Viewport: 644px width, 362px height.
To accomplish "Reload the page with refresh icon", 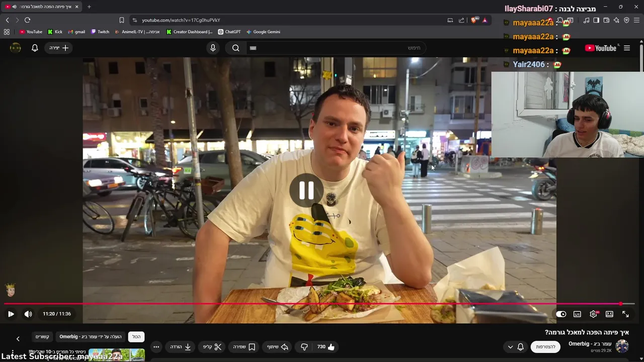I will click(x=27, y=20).
